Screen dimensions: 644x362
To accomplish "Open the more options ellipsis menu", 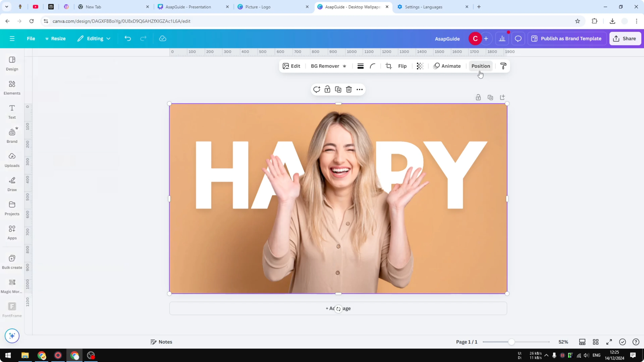I will pos(359,89).
